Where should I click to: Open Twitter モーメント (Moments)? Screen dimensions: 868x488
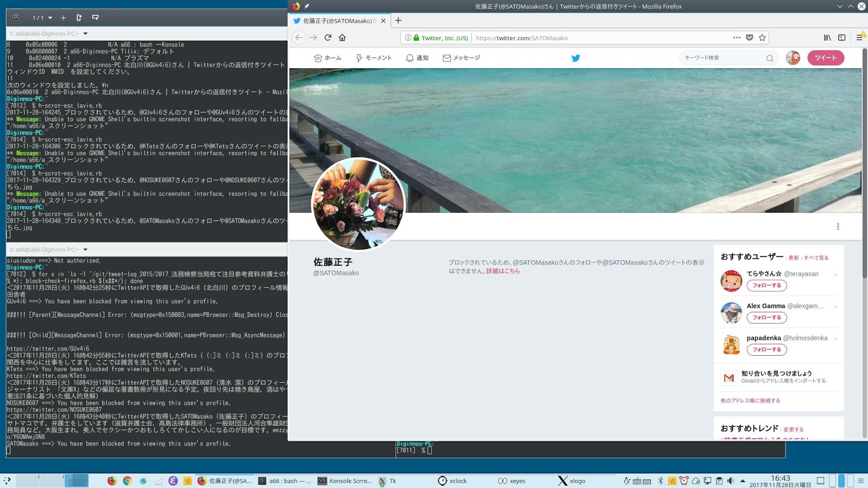tap(374, 58)
